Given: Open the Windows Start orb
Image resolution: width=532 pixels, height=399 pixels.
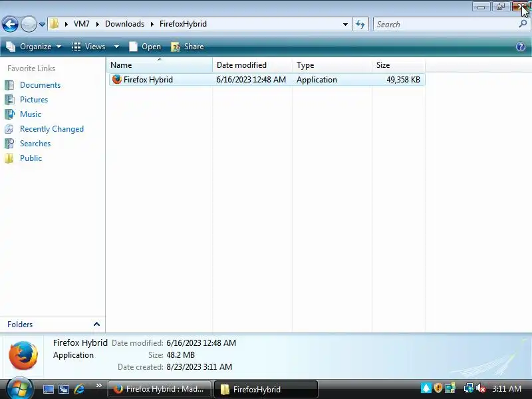Looking at the screenshot, I should pos(20,389).
